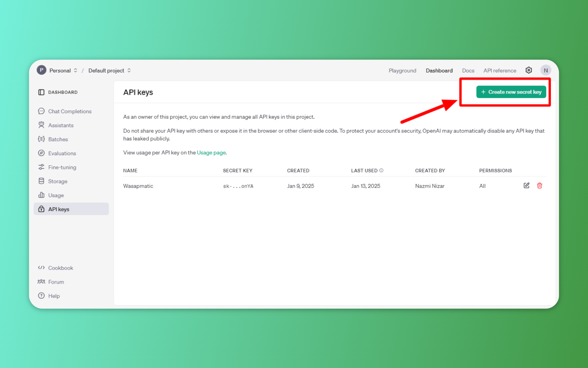Image resolution: width=588 pixels, height=368 pixels.
Task: Open Chat Completions from the sidebar
Action: pyautogui.click(x=70, y=111)
